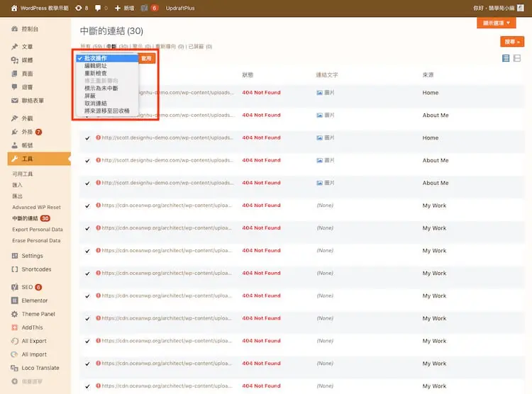This screenshot has height=394, width=532.
Task: Open the 外掛 plugin icon in sidebar
Action: (15, 132)
